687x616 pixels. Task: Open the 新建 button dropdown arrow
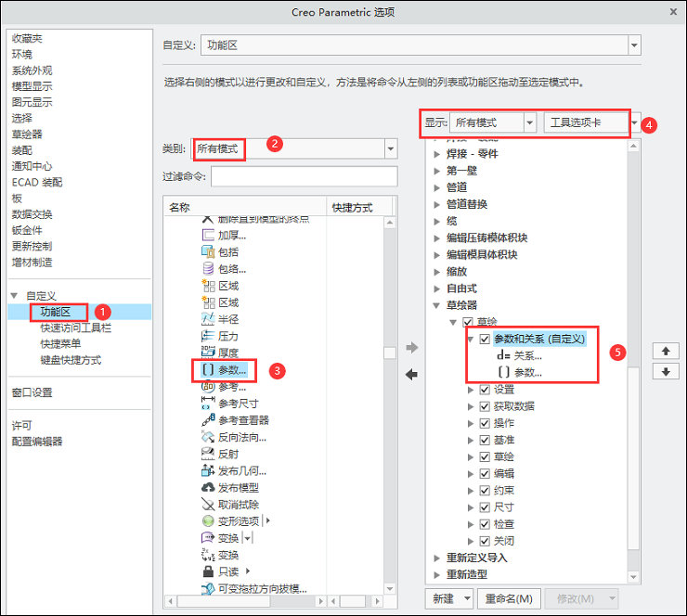point(467,598)
